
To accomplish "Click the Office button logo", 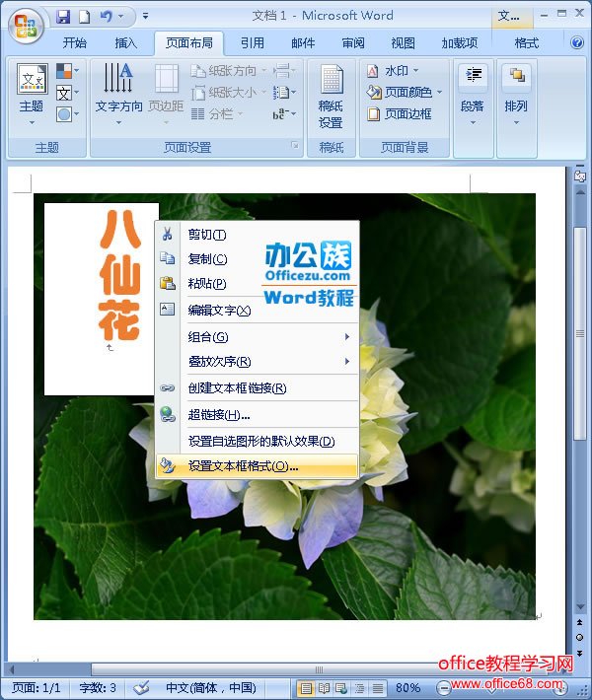I will 25,26.
